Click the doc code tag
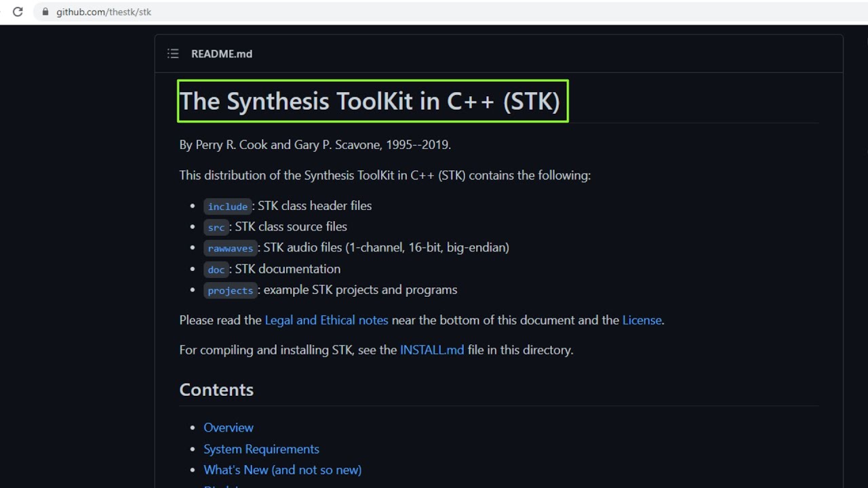The width and height of the screenshot is (868, 488). coord(216,269)
